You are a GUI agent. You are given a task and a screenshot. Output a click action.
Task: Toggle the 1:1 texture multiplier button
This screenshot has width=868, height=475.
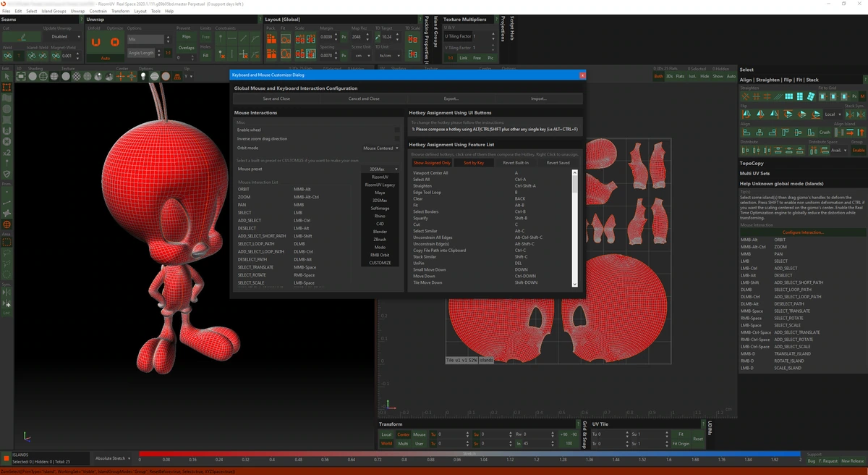pyautogui.click(x=451, y=58)
